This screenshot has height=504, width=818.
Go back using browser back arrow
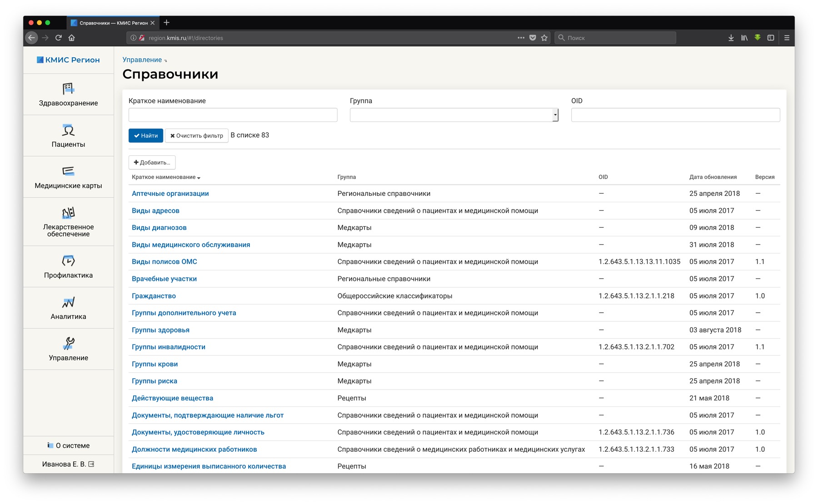tap(31, 38)
